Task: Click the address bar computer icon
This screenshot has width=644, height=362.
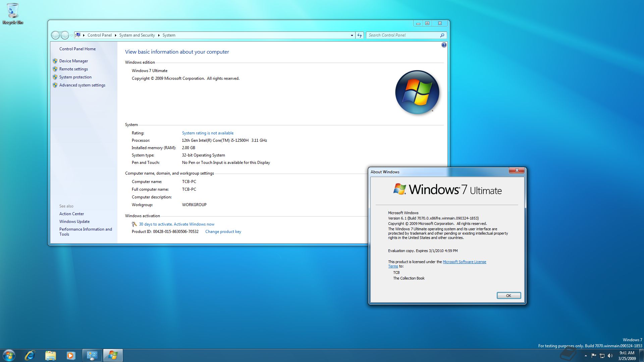Action: pyautogui.click(x=78, y=35)
